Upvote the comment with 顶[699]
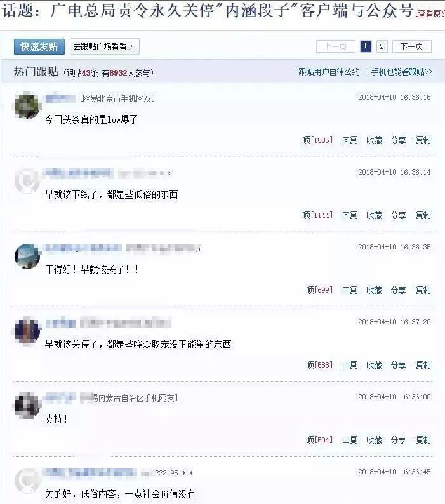445x504 pixels. pyautogui.click(x=319, y=290)
